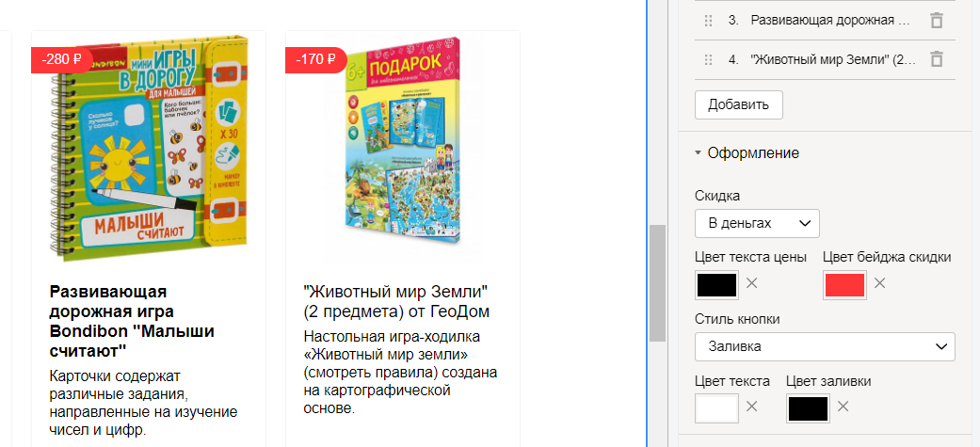
Task: Click description starting Настольная игра-ходилка
Action: coord(400,374)
